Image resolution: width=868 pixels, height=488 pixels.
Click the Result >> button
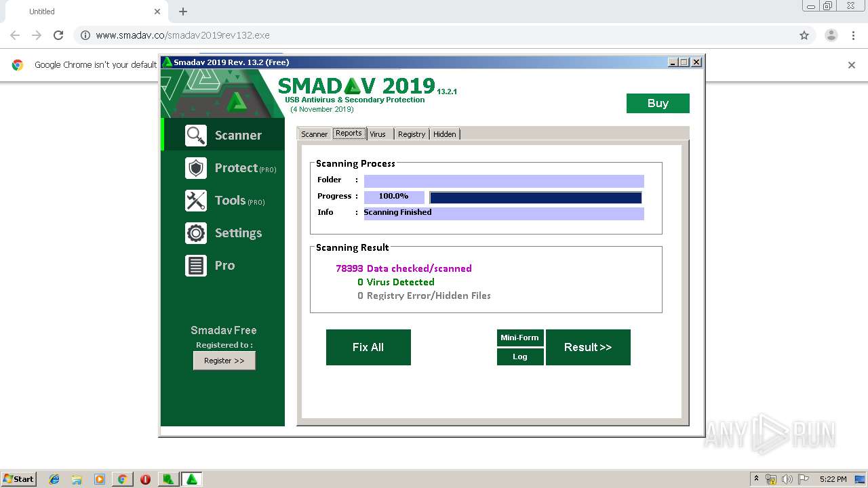coord(588,347)
